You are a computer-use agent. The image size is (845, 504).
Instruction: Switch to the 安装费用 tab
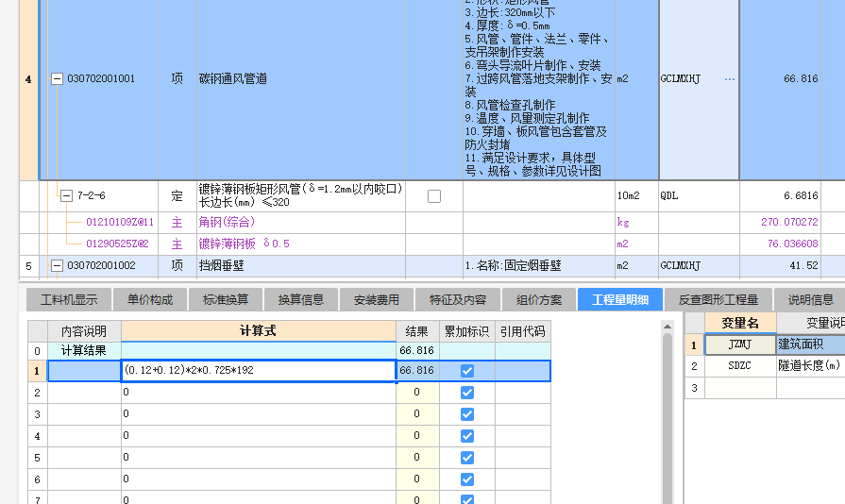pos(376,299)
